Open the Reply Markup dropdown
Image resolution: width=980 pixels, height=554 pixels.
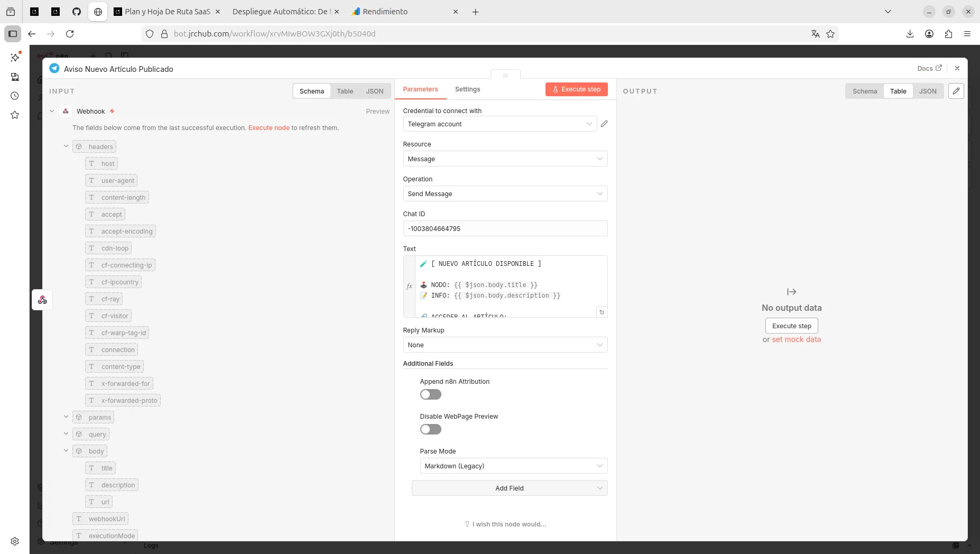coord(505,345)
